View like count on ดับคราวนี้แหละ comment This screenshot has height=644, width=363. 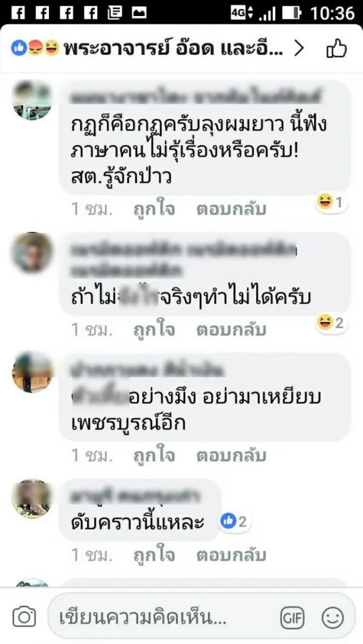(234, 521)
